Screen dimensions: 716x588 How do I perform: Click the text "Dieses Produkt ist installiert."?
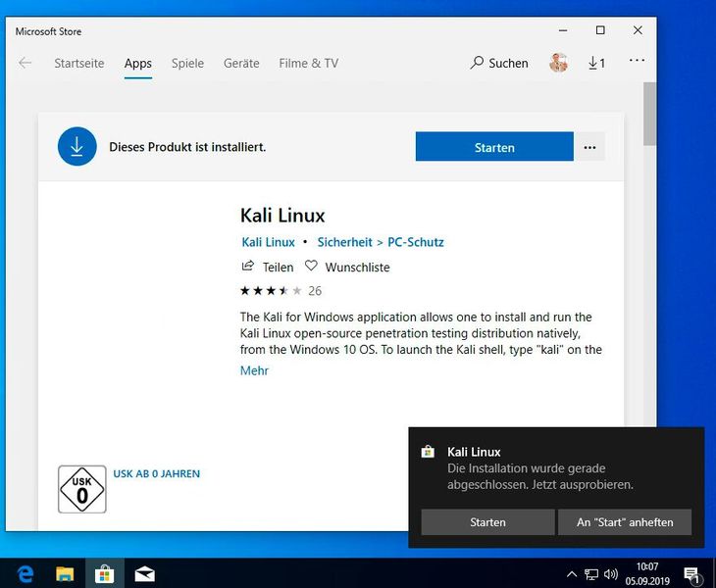coord(187,147)
